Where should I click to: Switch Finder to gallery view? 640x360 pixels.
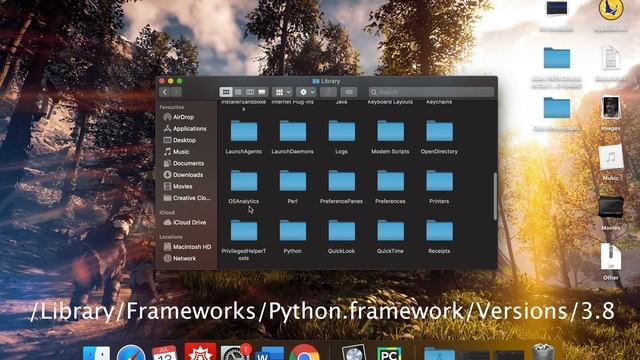pos(262,92)
